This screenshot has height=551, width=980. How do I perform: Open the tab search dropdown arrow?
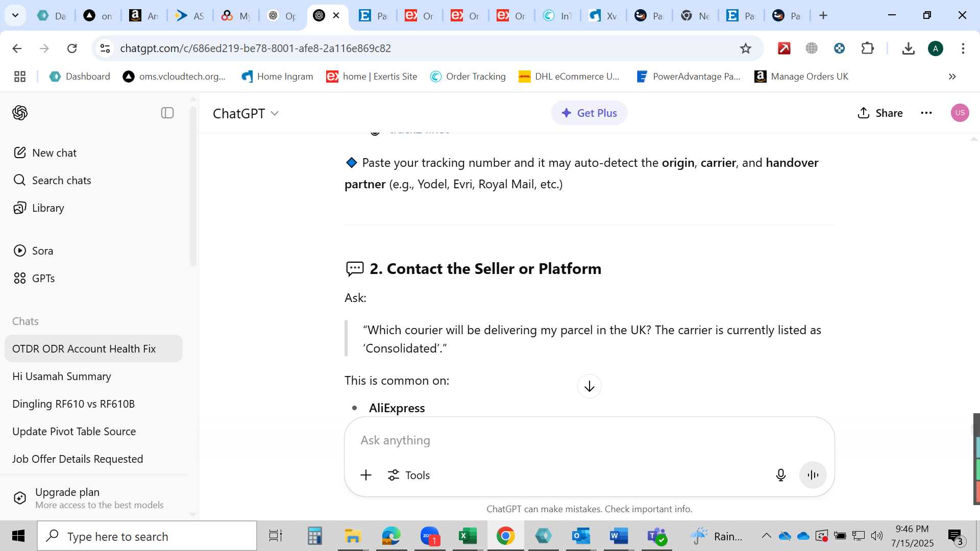tap(15, 15)
